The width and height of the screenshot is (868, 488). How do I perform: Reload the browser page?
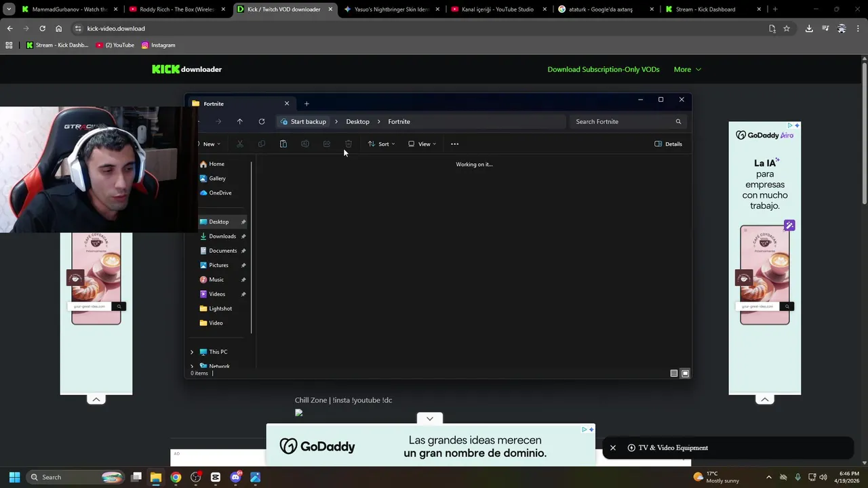[42, 28]
